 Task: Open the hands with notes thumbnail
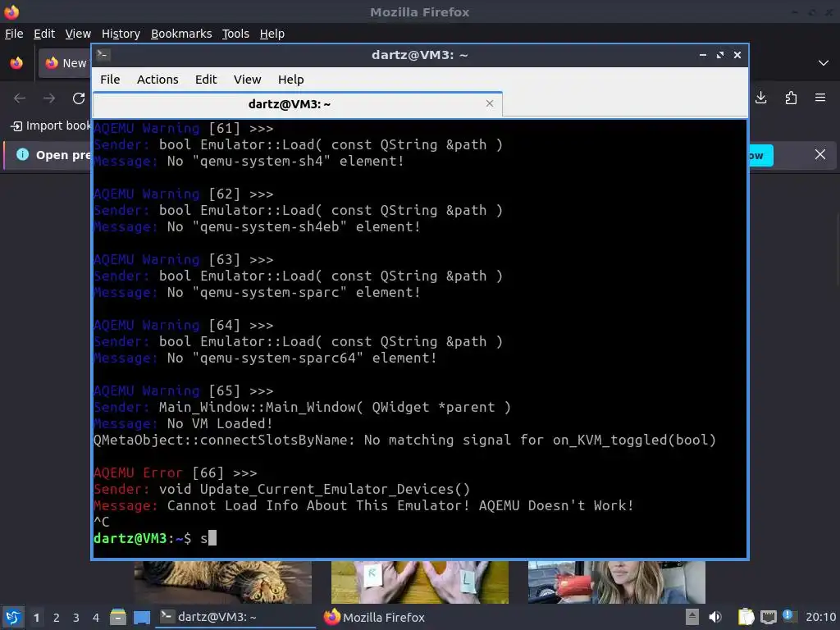pyautogui.click(x=420, y=582)
